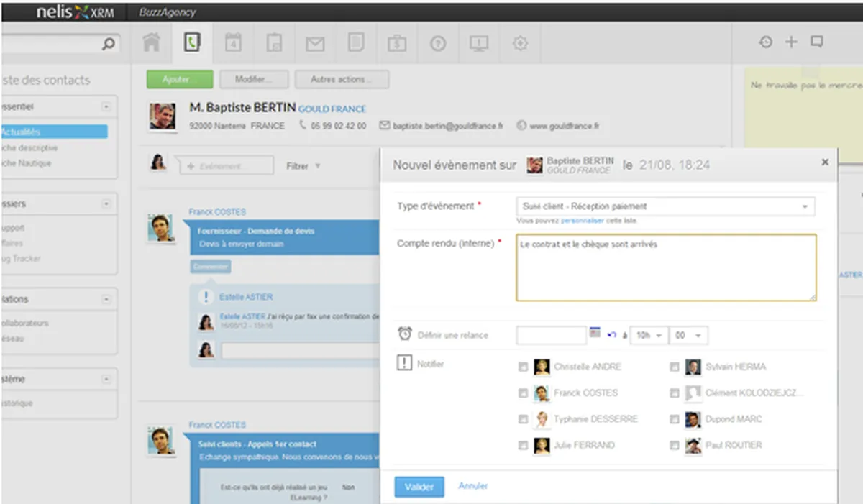Check the Clément KOLODZIEJCZ notify checkbox
The width and height of the screenshot is (863, 504).
tap(674, 393)
